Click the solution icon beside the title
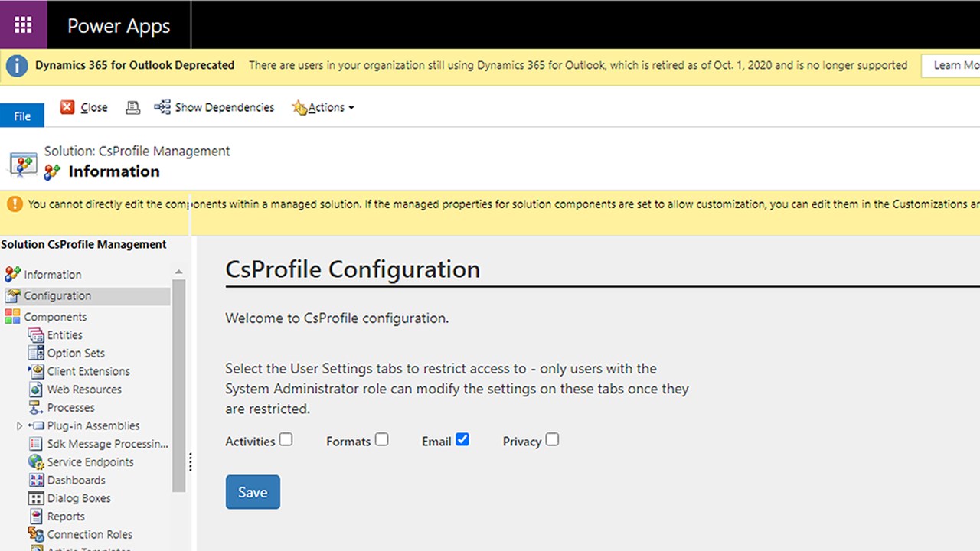This screenshot has height=551, width=980. coord(22,164)
